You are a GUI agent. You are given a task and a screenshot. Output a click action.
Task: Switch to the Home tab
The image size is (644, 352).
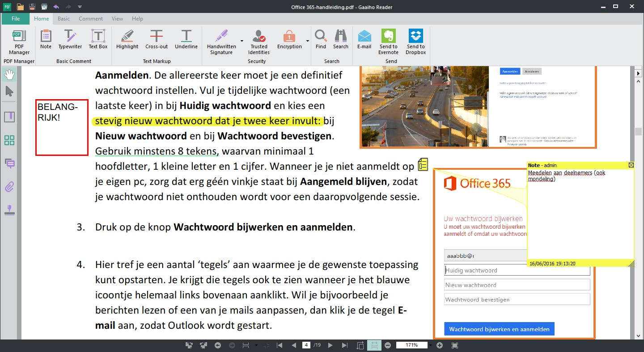42,19
